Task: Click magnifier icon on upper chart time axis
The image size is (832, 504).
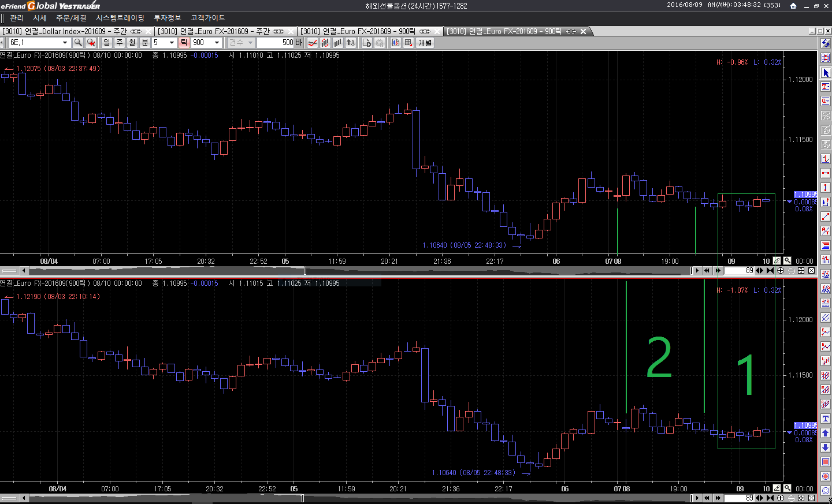Action: coord(787,261)
